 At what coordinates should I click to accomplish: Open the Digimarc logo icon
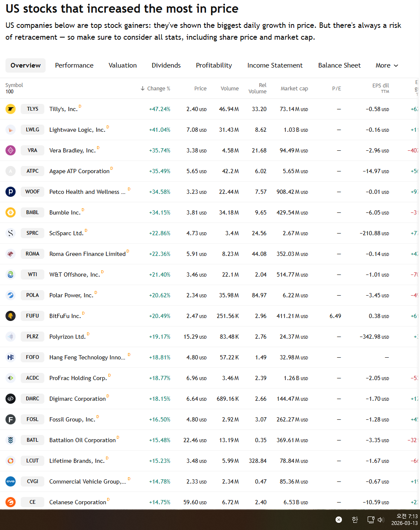[11, 399]
